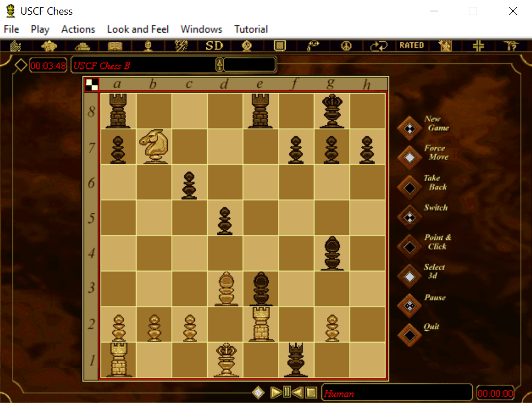Screen dimensions: 532x403
Task: Select the black pawn on d5
Action: (x=225, y=221)
